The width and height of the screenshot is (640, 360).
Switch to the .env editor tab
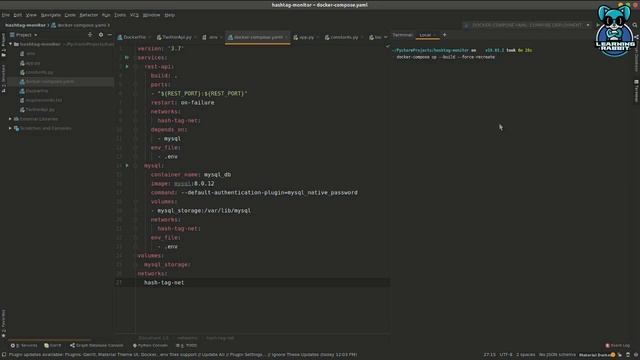(212, 37)
